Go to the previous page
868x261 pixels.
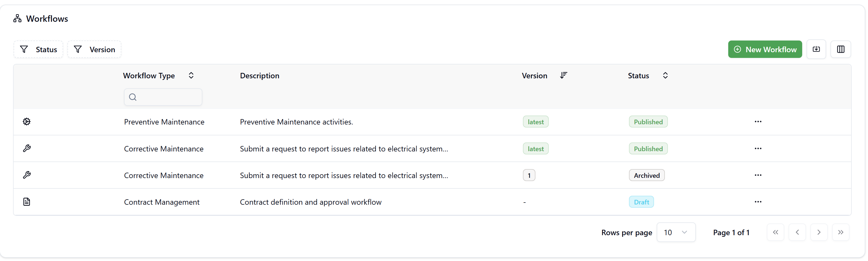click(x=797, y=232)
